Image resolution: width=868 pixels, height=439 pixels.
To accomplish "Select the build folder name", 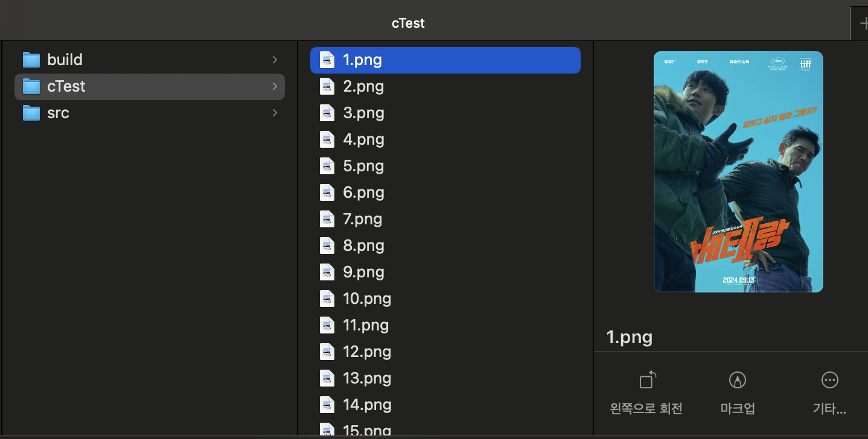I will (x=65, y=60).
